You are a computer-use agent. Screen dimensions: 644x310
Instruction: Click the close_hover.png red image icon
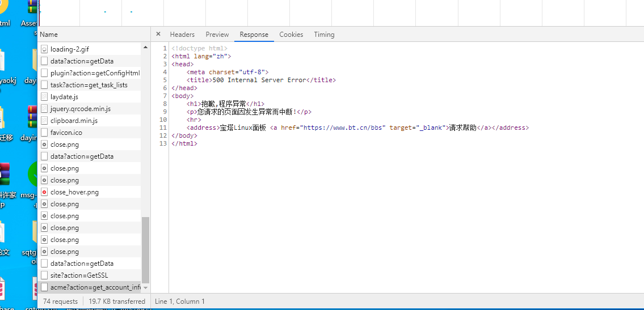coord(44,192)
